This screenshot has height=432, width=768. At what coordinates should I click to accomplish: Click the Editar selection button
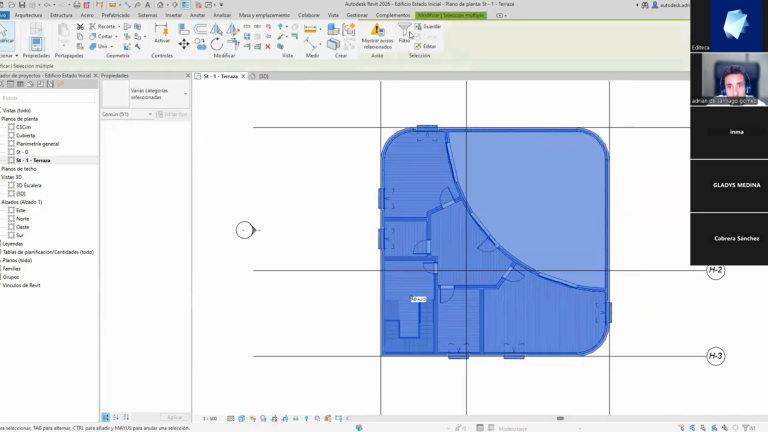click(426, 47)
